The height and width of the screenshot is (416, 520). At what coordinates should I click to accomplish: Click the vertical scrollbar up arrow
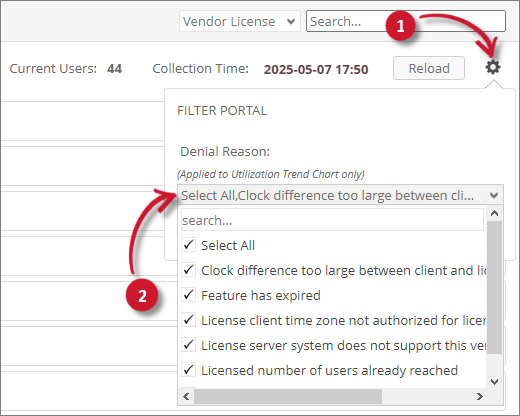coord(494,213)
